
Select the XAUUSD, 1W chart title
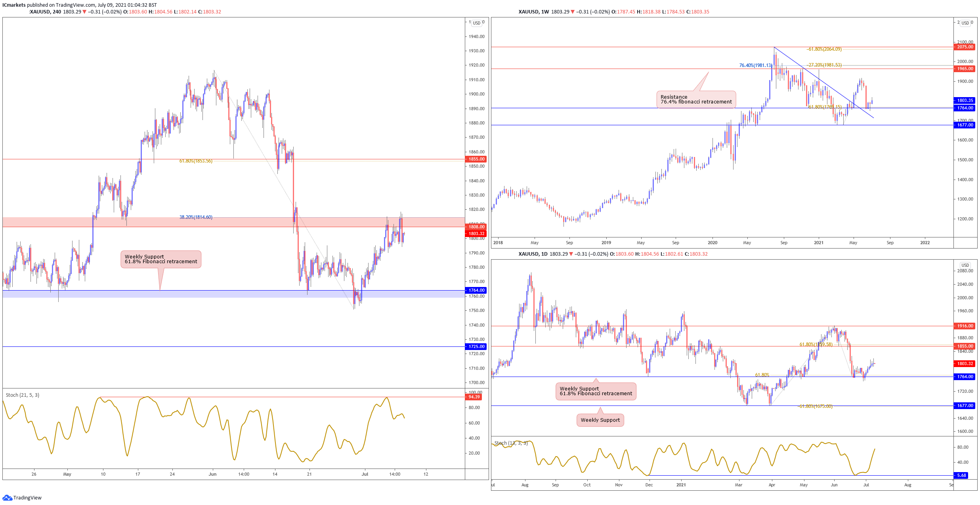click(x=534, y=12)
